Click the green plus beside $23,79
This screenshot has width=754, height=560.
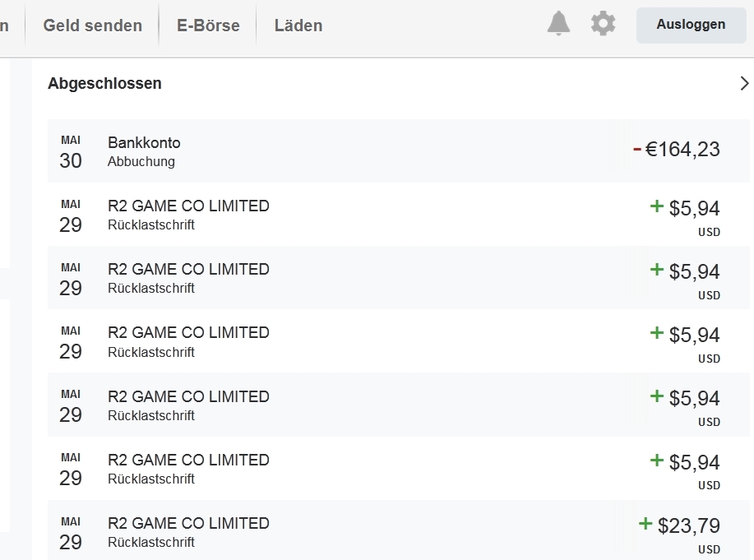tap(645, 524)
